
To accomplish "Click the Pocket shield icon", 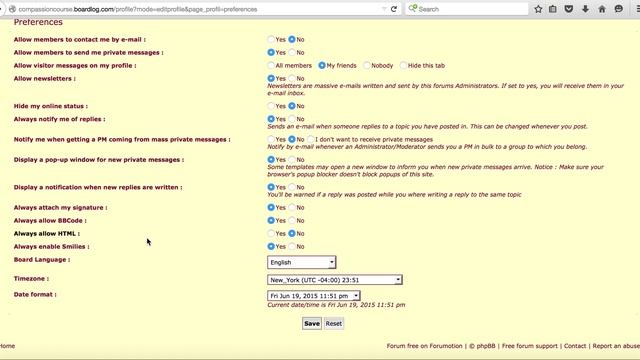I will click(569, 9).
